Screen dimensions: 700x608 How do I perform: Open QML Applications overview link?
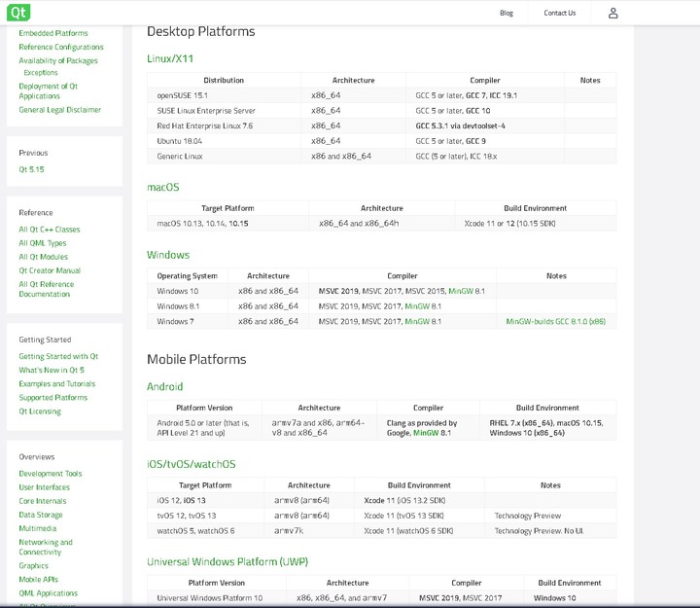click(x=49, y=593)
